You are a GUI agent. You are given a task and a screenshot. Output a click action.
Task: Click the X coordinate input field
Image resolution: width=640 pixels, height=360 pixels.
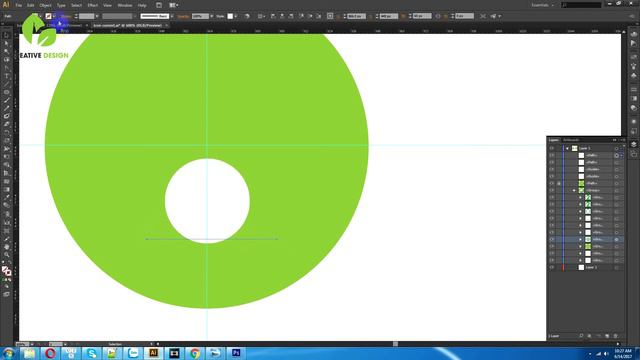point(356,16)
